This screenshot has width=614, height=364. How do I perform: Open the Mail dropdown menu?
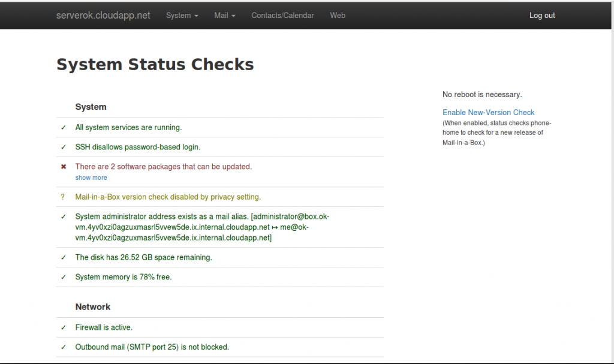[224, 16]
